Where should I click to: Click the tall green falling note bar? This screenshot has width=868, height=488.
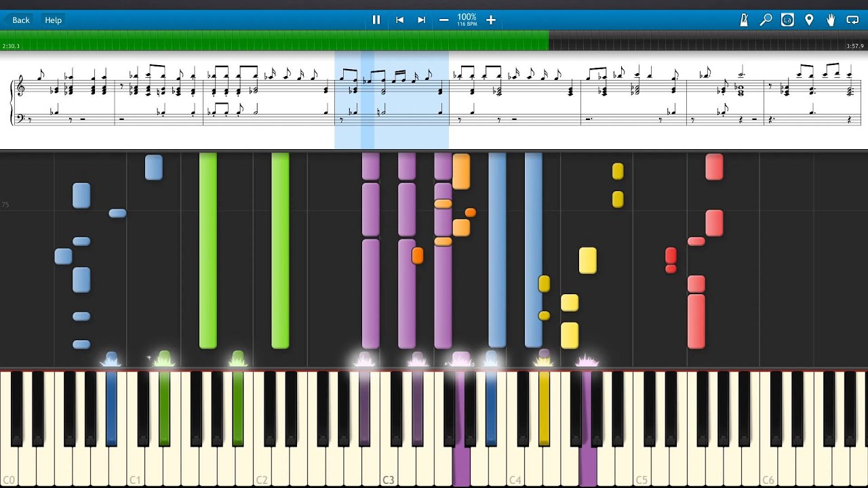208,251
